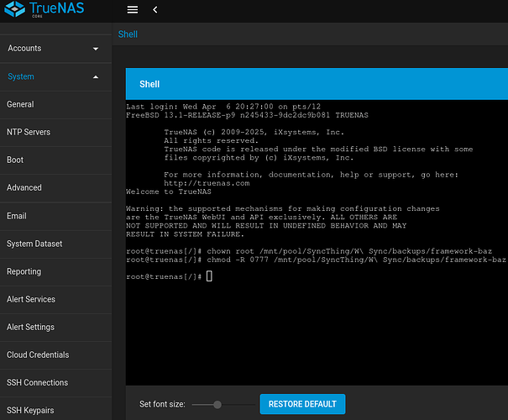Click the http://truenas.com URL in terminal
This screenshot has height=420, width=508.
click(x=207, y=183)
